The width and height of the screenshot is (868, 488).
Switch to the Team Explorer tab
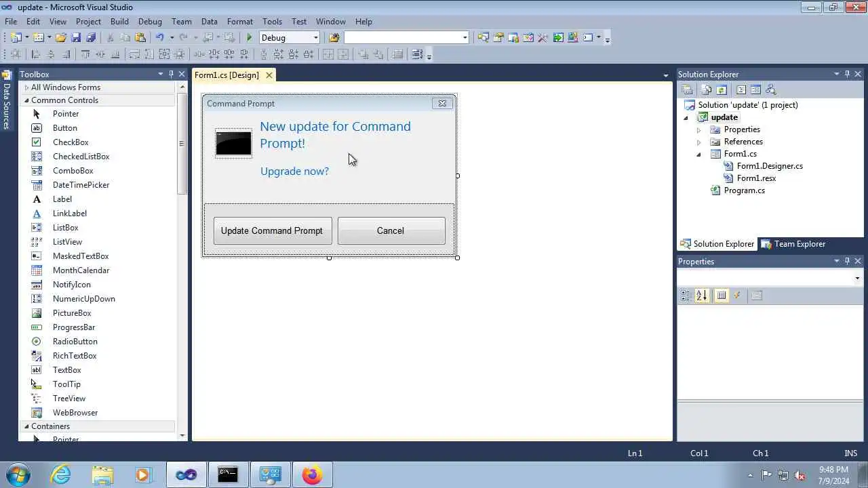pos(793,244)
